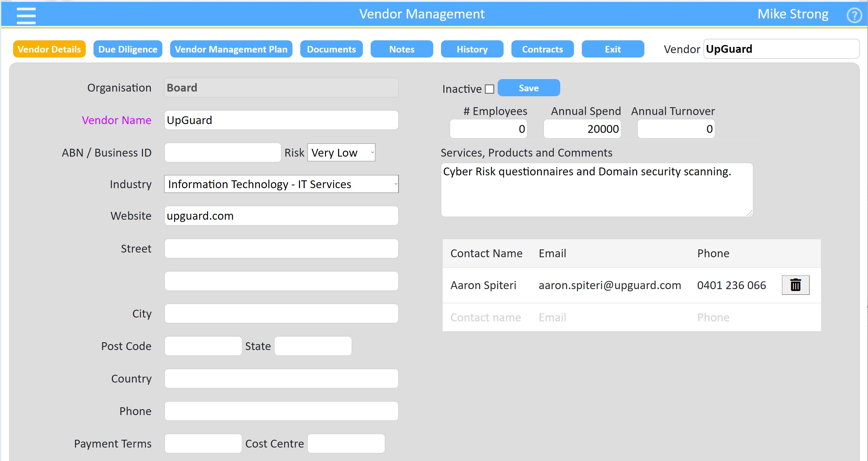868x461 pixels.
Task: Click the Email column header in contacts
Action: (x=552, y=253)
